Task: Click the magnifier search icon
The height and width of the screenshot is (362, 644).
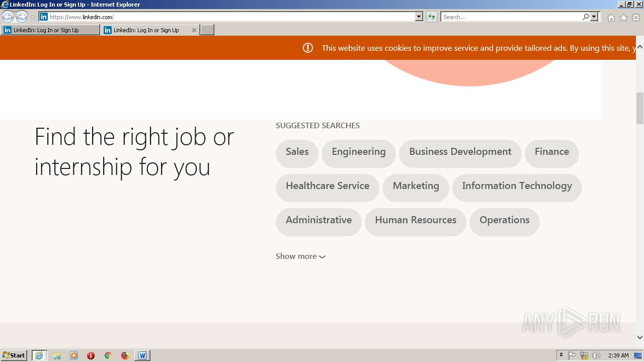Action: pos(586,17)
